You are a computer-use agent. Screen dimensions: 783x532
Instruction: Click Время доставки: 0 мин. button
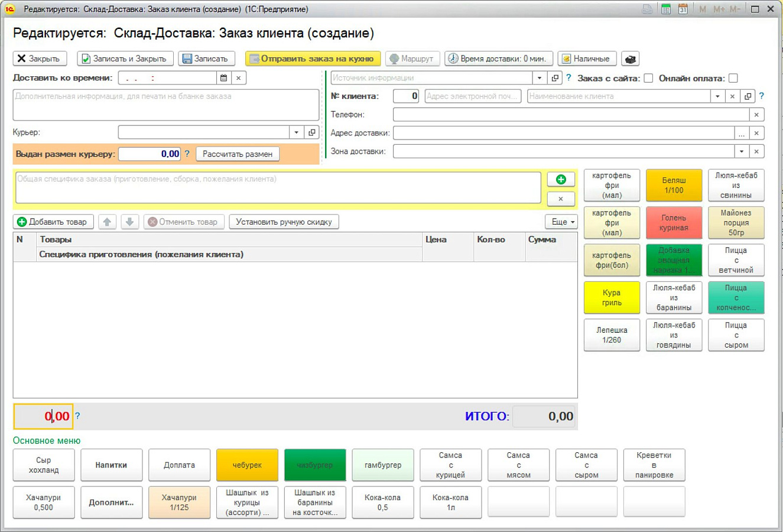tap(499, 59)
